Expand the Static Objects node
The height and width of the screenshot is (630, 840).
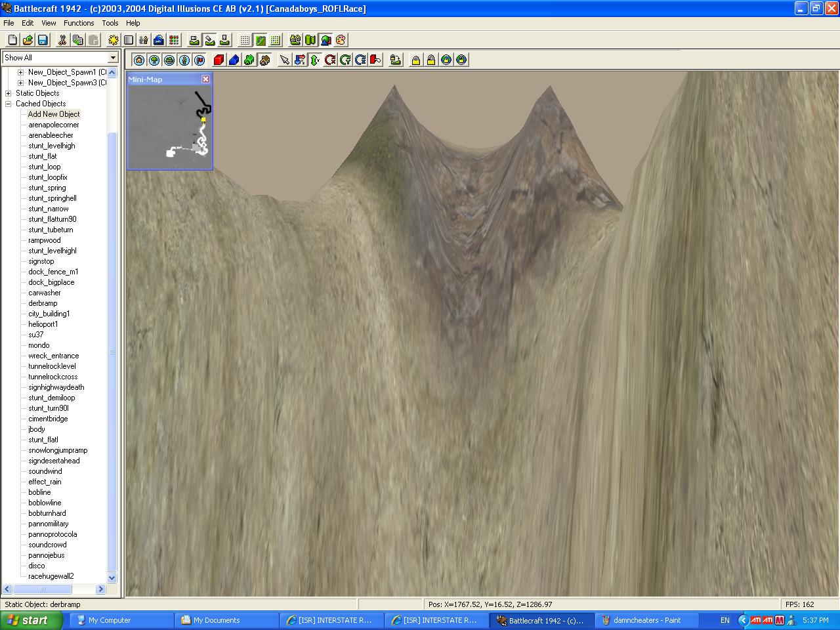pyautogui.click(x=9, y=93)
